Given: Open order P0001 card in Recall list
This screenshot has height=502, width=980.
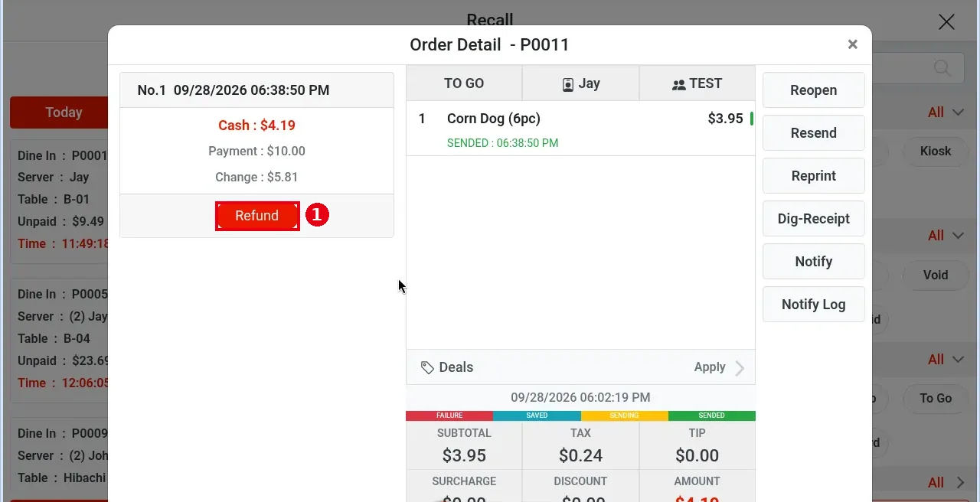Looking at the screenshot, I should (60, 200).
